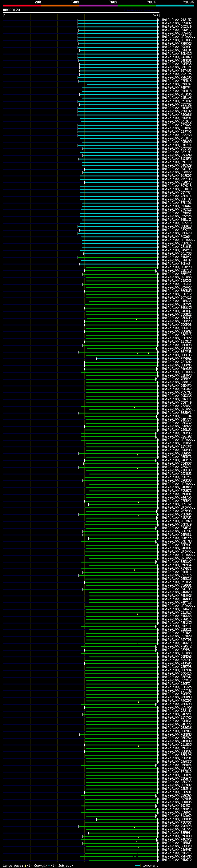Select the UniRef100_C2D7I8 label
The image size is (197, 868).
[177, 271]
